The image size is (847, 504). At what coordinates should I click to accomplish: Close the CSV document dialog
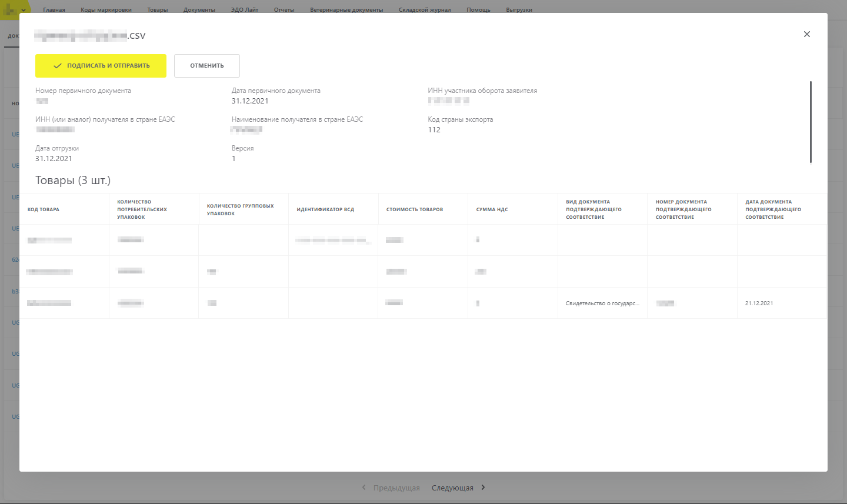[x=807, y=34]
